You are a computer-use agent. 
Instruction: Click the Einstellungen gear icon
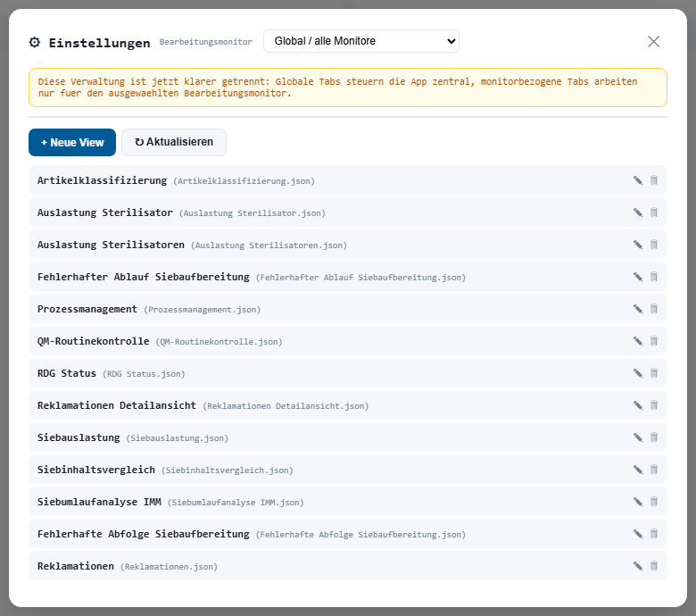[35, 42]
